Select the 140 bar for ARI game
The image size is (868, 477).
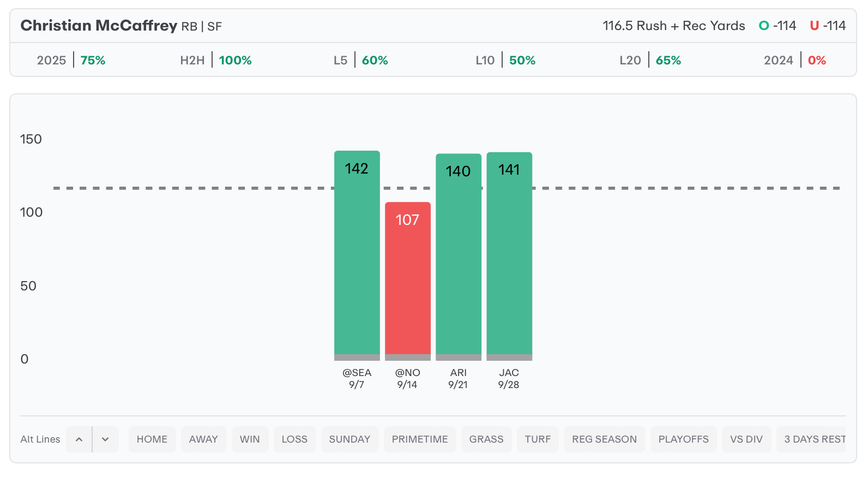[459, 257]
